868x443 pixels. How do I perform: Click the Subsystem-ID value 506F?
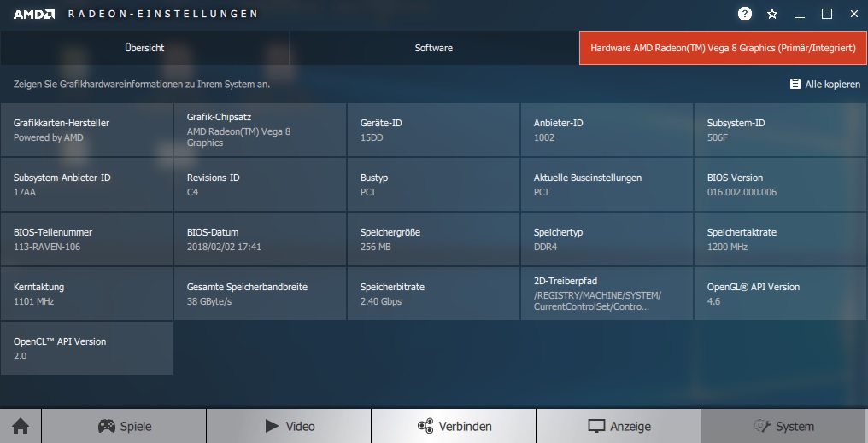tap(718, 137)
